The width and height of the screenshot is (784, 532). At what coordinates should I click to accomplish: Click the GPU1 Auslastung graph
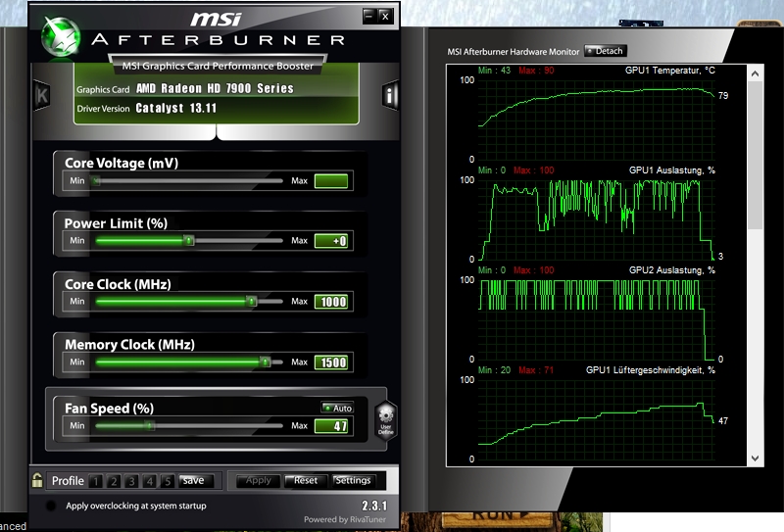pyautogui.click(x=597, y=219)
